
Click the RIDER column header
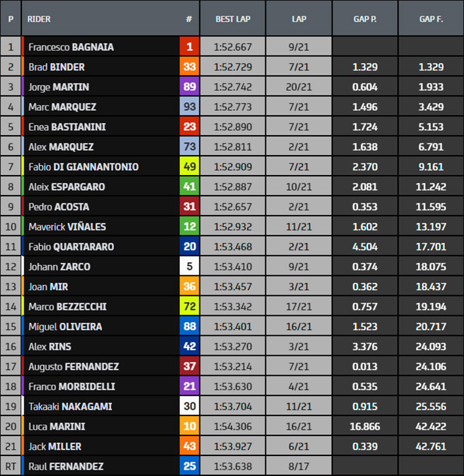point(39,19)
